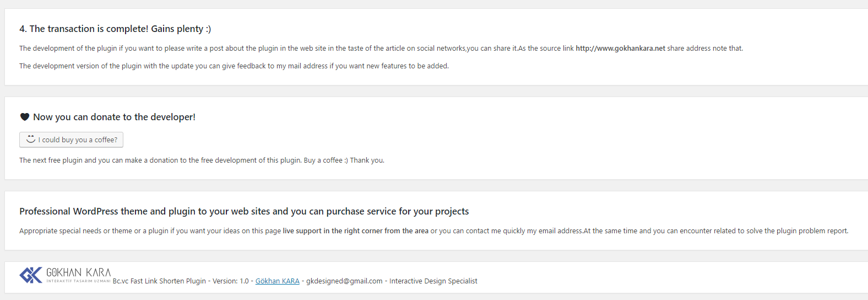Click the bold "live support in the right corner" text
This screenshot has width=868, height=300.
tap(355, 231)
